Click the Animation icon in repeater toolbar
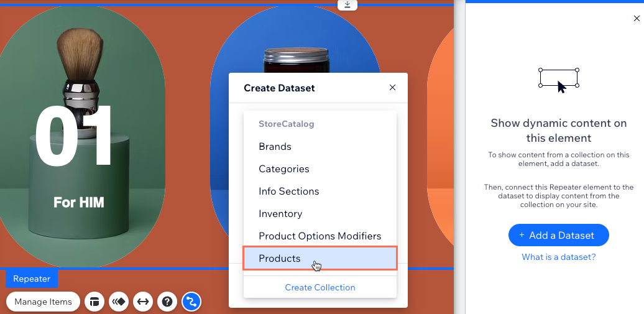Image resolution: width=644 pixels, height=314 pixels. [x=119, y=302]
